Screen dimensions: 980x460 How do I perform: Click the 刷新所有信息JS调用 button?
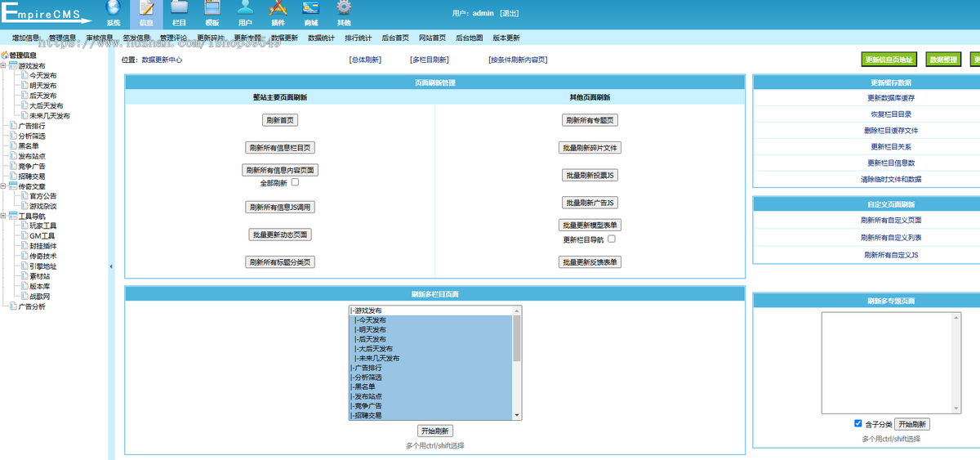280,208
